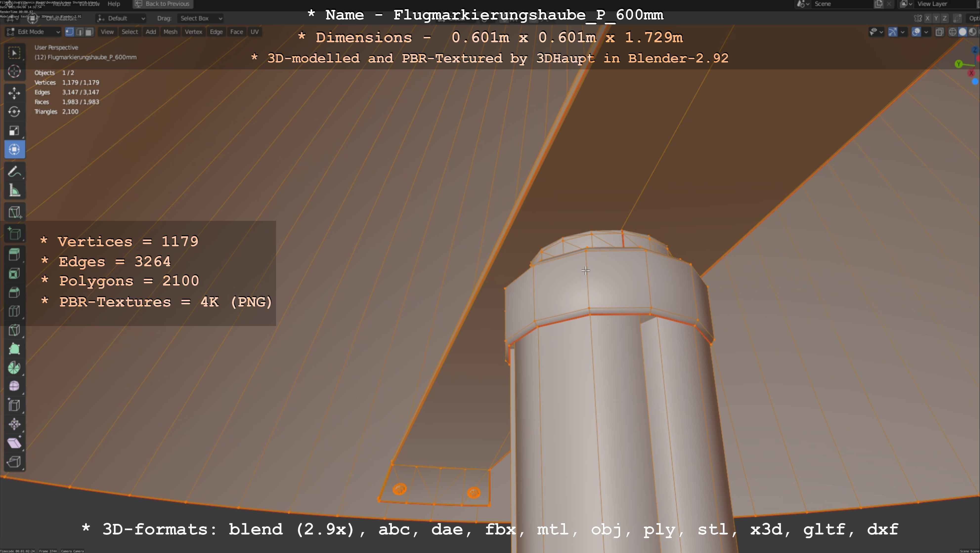Viewport: 980px width, 553px height.
Task: Click the new scene copy icon
Action: 879,4
